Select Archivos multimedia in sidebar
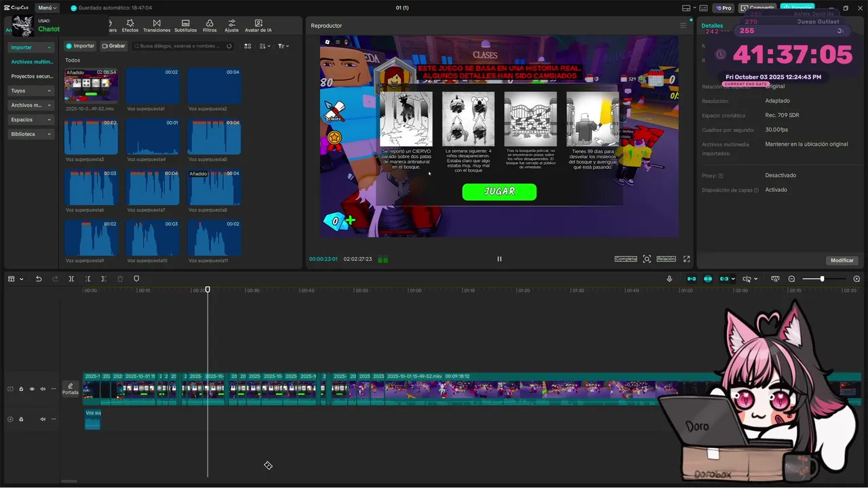Viewport: 868px width, 488px height. pos(32,62)
